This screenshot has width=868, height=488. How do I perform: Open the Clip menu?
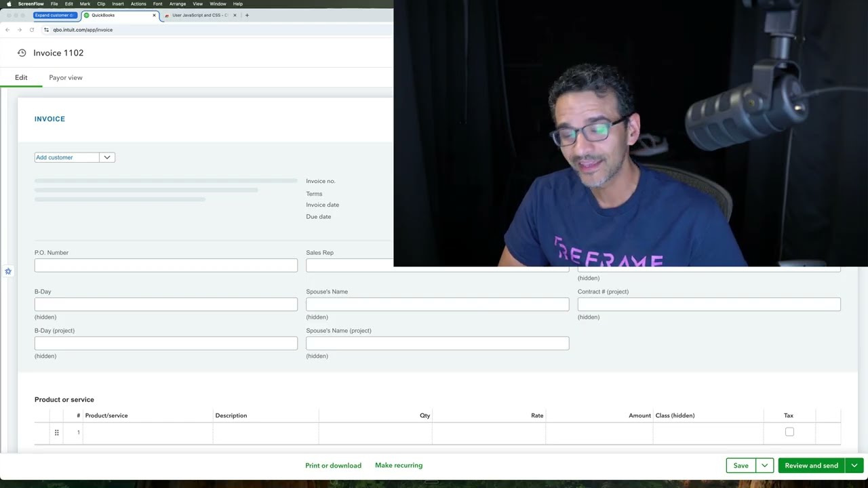(x=101, y=4)
